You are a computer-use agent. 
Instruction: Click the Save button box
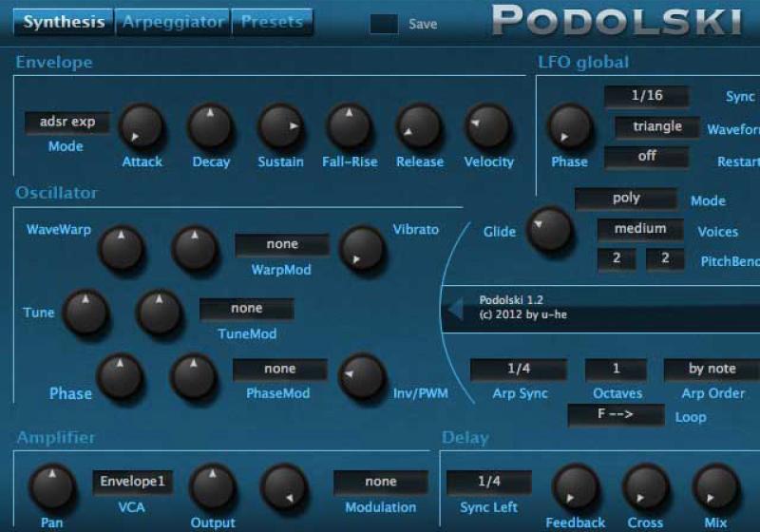click(x=384, y=24)
